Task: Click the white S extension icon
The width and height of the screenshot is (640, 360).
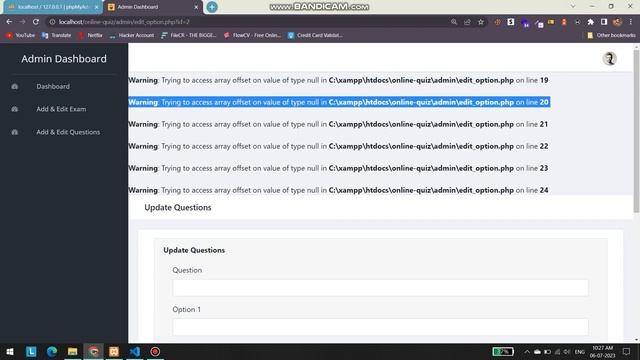Action: click(x=511, y=22)
